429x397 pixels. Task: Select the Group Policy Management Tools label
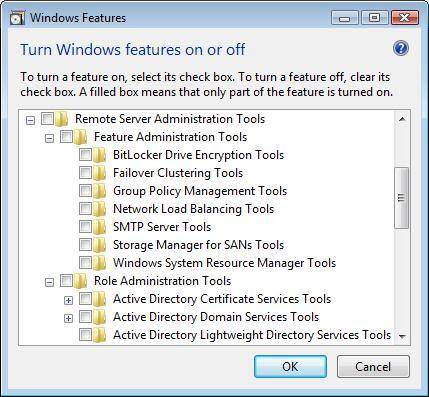(x=200, y=191)
